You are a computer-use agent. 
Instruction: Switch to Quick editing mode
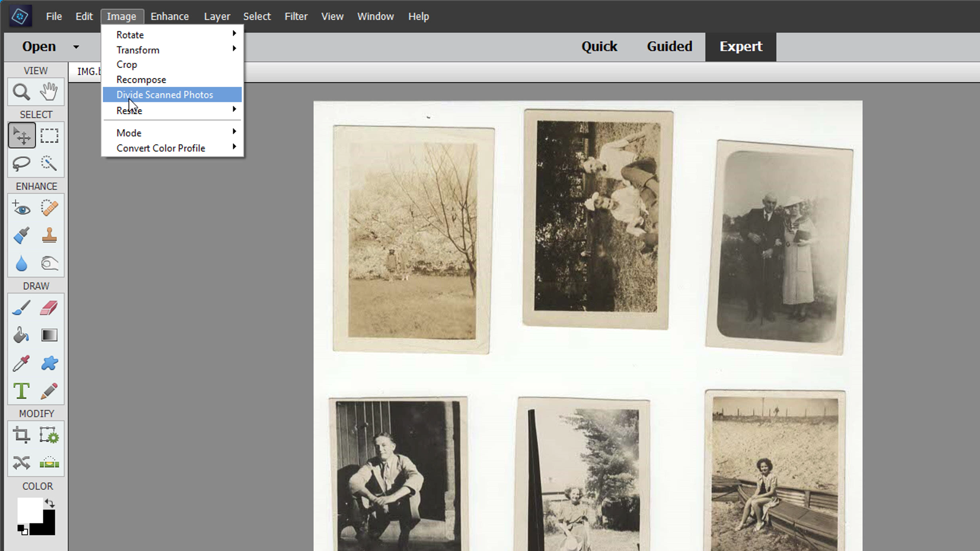598,46
